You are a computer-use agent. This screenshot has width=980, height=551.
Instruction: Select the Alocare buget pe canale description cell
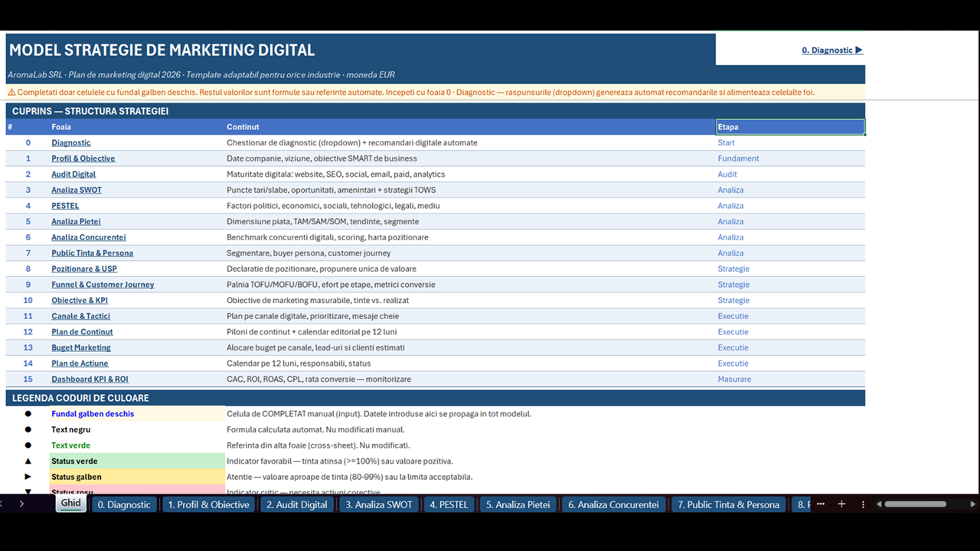(470, 347)
